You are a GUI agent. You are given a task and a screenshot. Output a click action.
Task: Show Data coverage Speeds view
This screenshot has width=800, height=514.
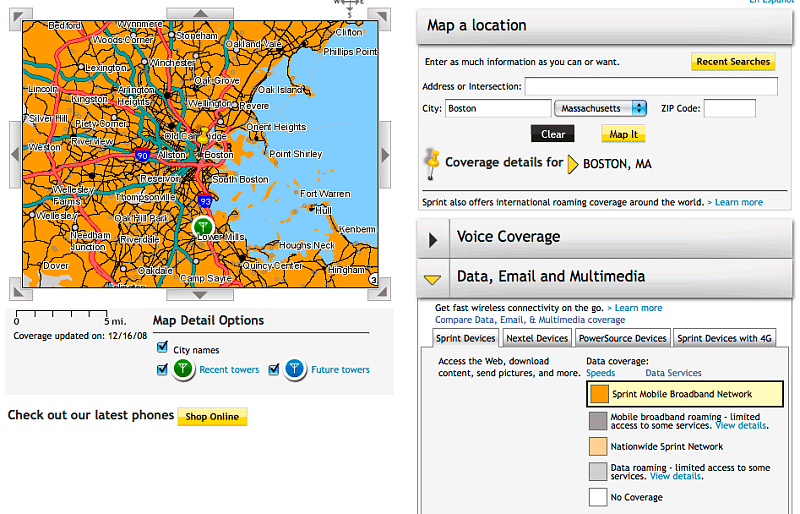click(601, 373)
